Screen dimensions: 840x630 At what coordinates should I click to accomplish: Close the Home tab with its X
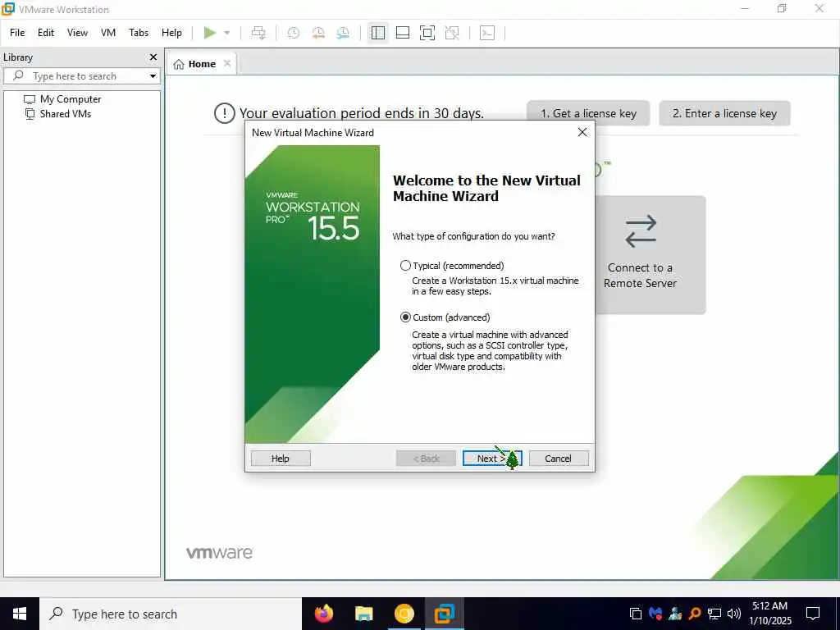227,63
